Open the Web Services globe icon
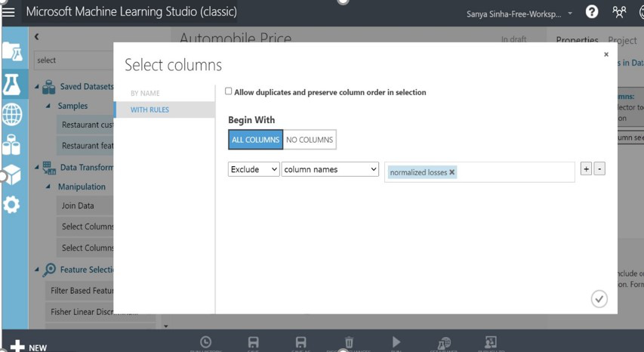644x352 pixels. point(12,114)
